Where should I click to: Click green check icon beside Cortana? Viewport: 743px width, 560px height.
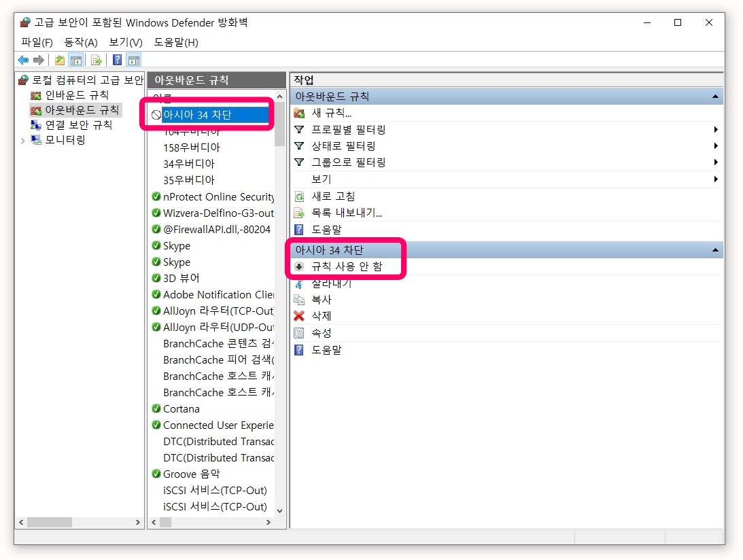[x=156, y=408]
